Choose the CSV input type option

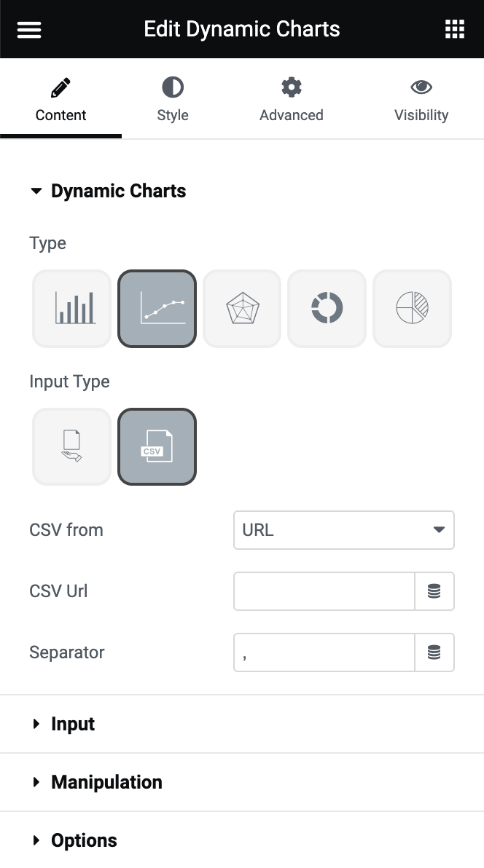coord(157,447)
